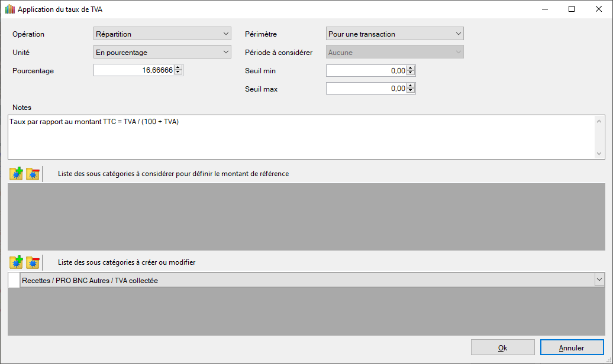
Task: Open the Périmètre dropdown showing Pour une transaction
Action: click(394, 34)
